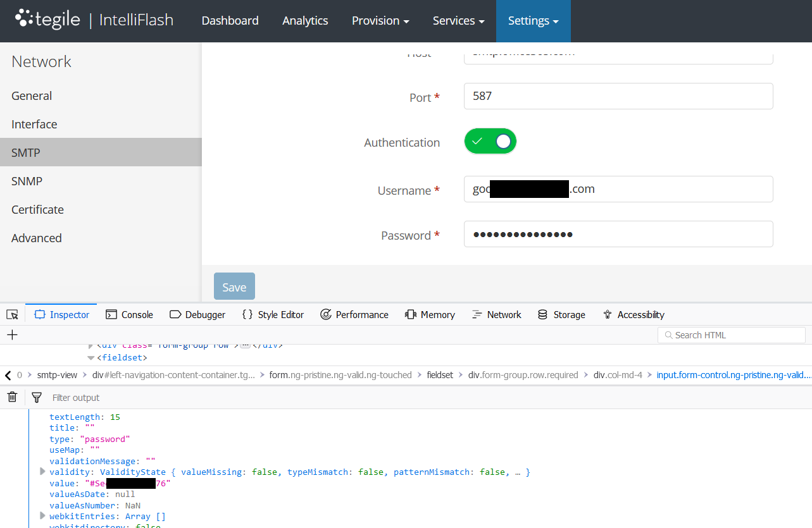Click the valueAsNumber: NaN line

coord(95,505)
